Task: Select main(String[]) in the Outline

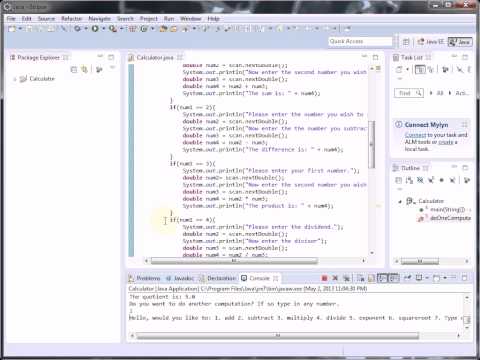Action: (447, 210)
